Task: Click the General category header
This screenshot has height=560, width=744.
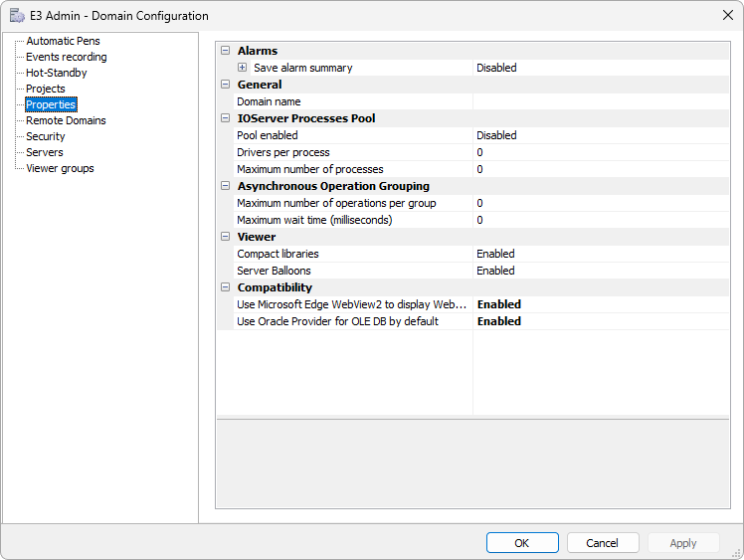Action: click(x=260, y=85)
